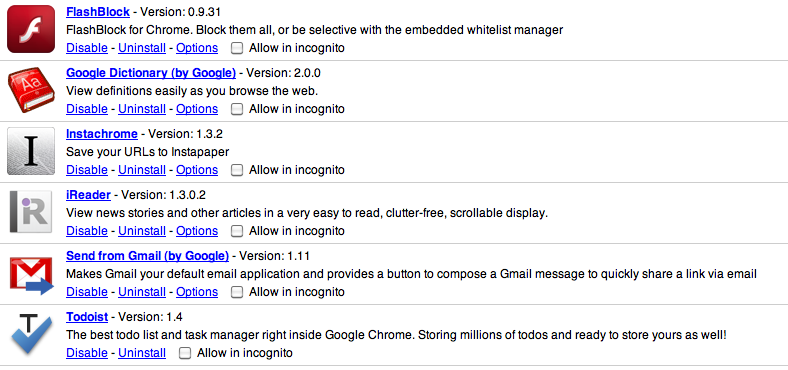Check Allow in incognito for Instachrome

click(237, 170)
